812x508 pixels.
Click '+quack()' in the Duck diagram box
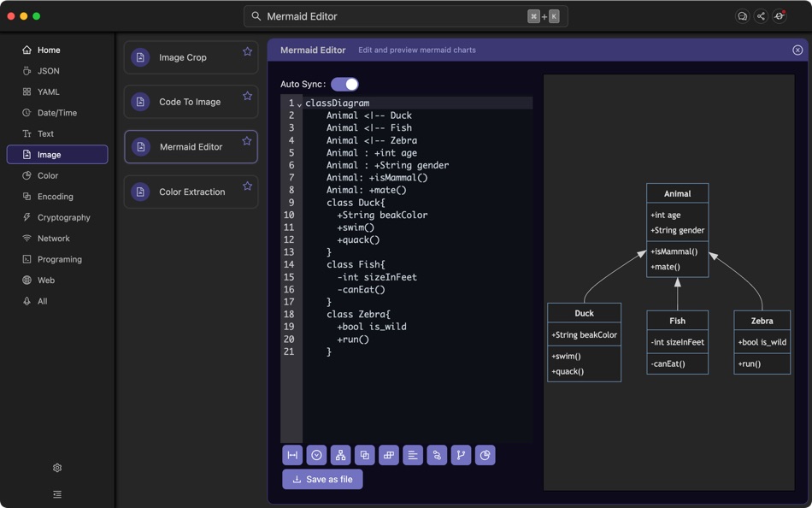568,371
